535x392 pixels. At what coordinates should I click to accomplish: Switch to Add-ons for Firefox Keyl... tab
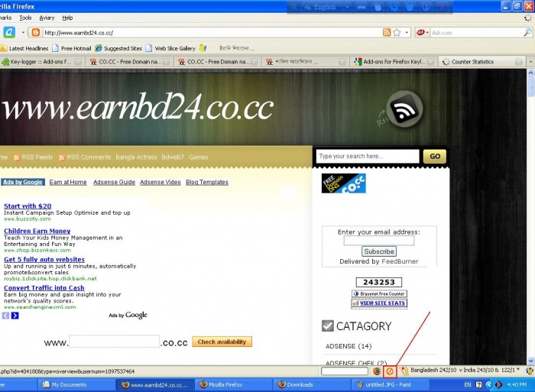click(394, 62)
